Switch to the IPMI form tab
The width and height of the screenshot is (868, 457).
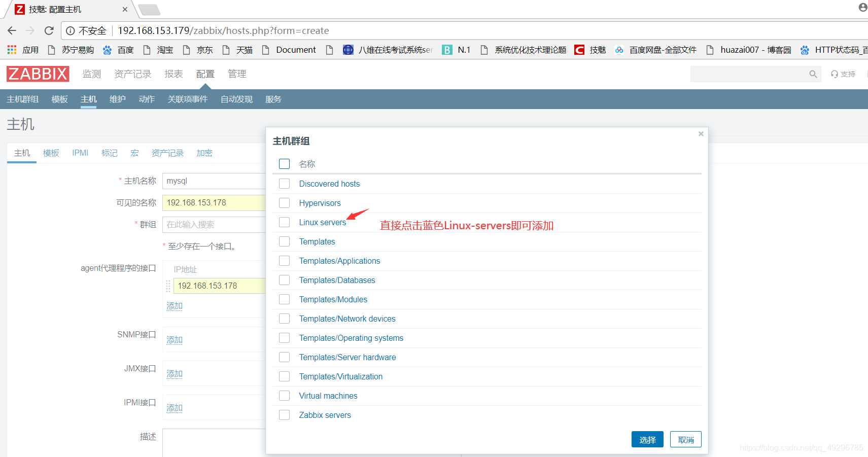coord(80,153)
